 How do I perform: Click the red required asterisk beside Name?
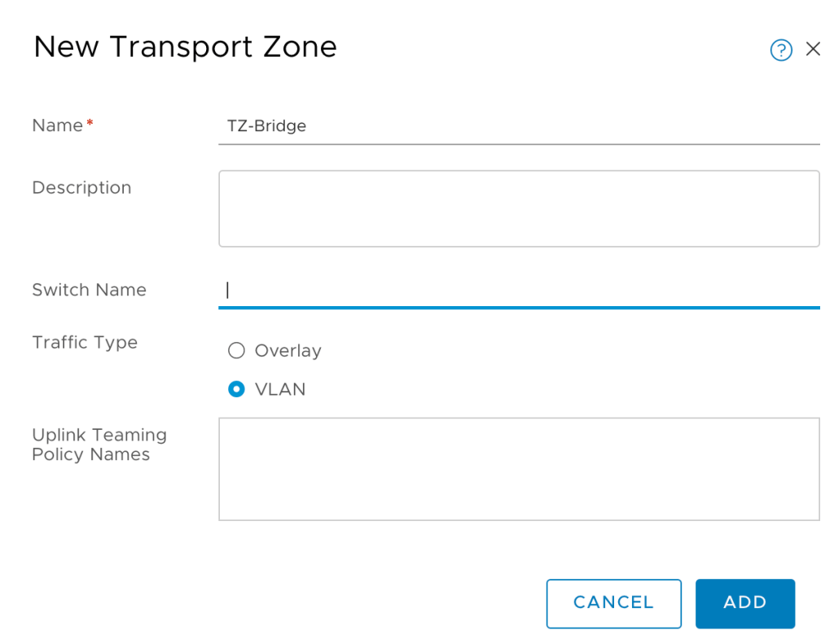pyautogui.click(x=90, y=123)
